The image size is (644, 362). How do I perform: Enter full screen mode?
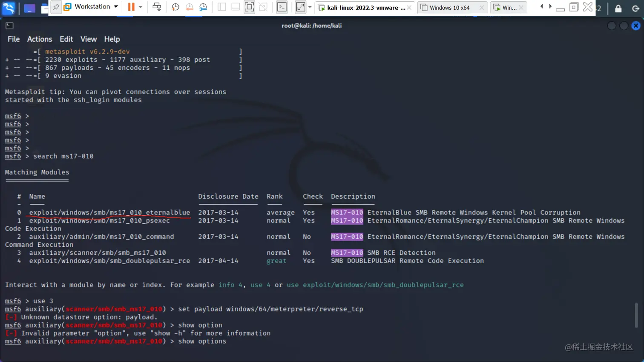[x=249, y=7]
